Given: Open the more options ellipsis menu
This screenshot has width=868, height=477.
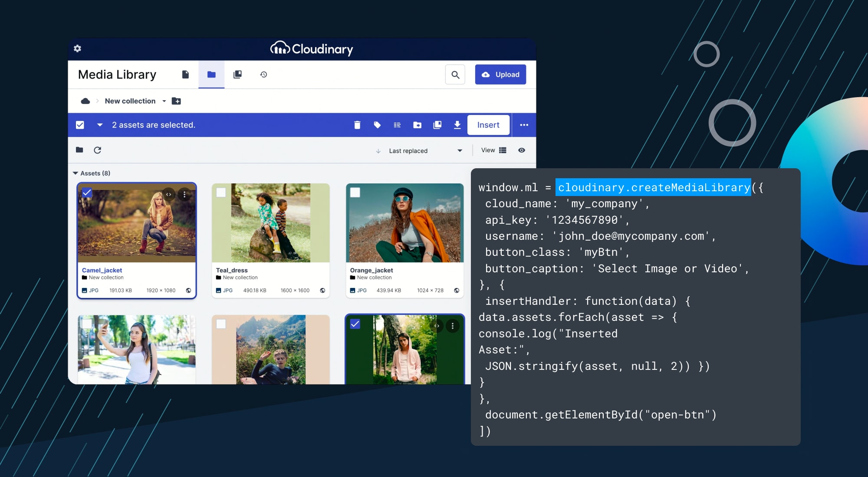Looking at the screenshot, I should (524, 125).
